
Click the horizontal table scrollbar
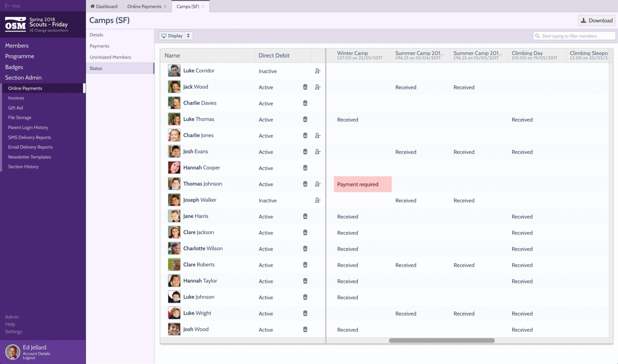click(x=442, y=341)
